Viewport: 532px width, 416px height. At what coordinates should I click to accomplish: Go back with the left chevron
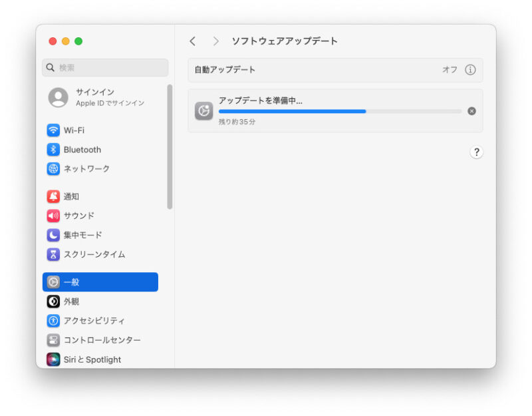click(193, 41)
